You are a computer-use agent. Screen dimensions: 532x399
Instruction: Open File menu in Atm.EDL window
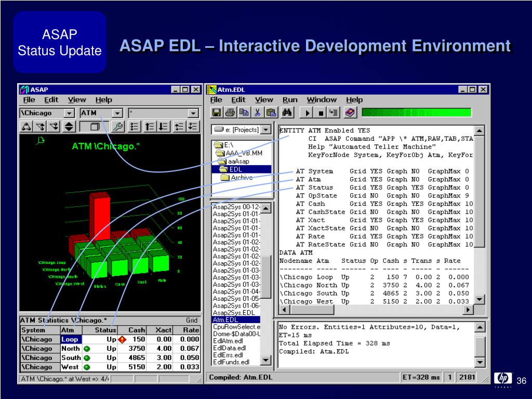[216, 100]
